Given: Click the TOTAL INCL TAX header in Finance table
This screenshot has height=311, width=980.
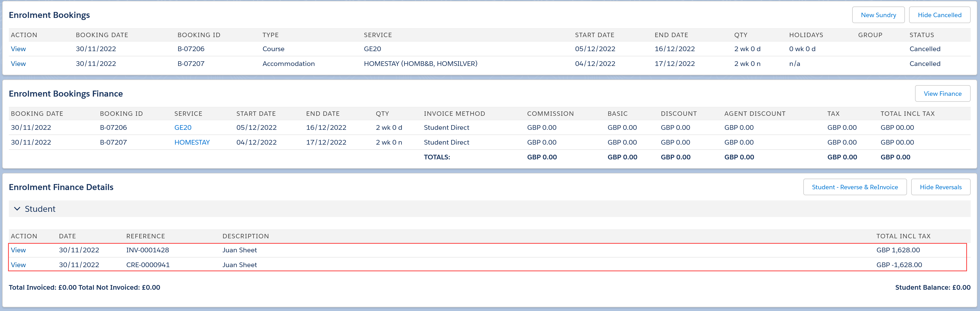Looking at the screenshot, I should 907,114.
